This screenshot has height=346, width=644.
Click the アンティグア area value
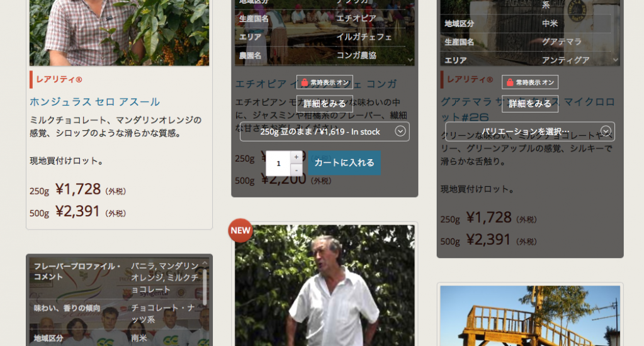(x=566, y=60)
